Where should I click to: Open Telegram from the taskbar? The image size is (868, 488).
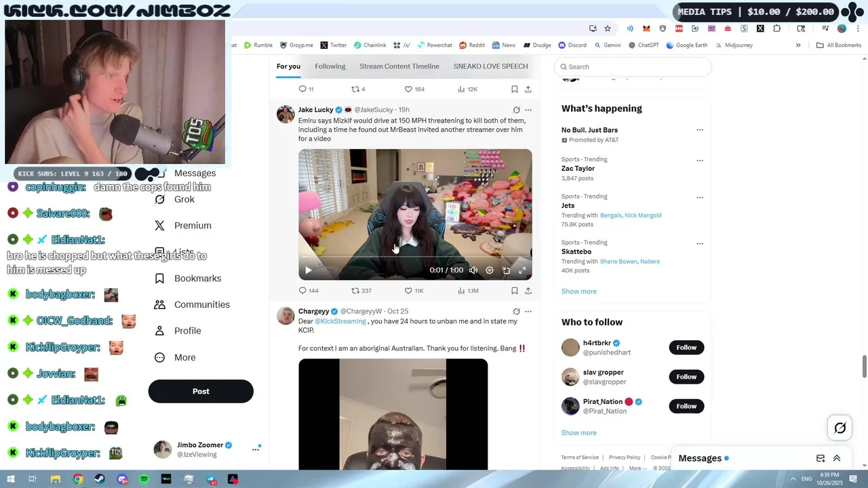click(x=211, y=479)
